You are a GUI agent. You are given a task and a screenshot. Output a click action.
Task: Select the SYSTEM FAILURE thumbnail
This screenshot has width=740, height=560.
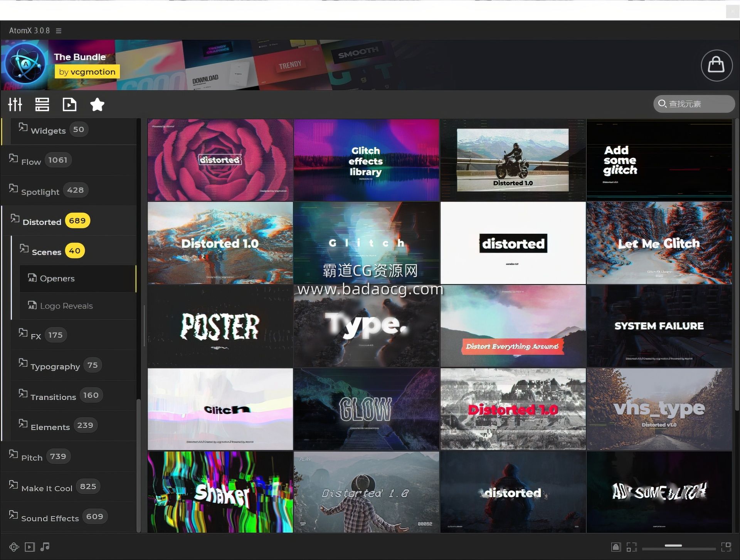pos(659,326)
